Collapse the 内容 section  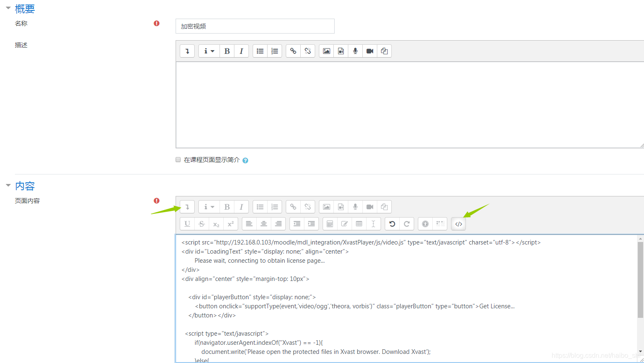coord(8,185)
